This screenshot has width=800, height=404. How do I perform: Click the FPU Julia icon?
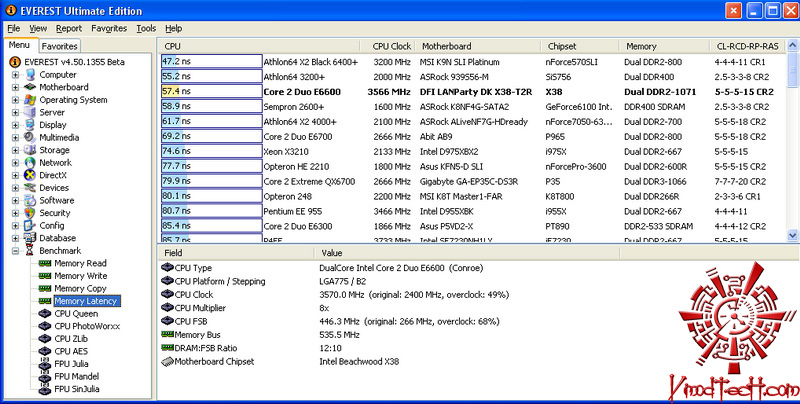coord(45,364)
